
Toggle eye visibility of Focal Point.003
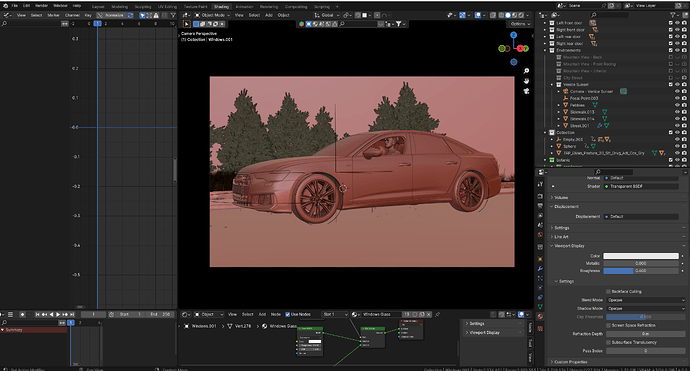(678, 98)
